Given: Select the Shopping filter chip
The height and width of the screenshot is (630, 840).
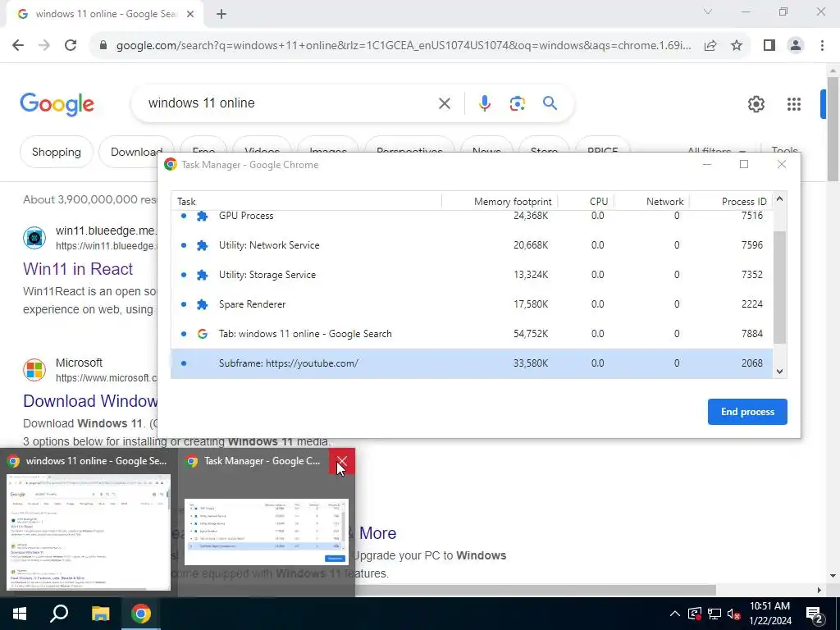Looking at the screenshot, I should click(x=57, y=152).
